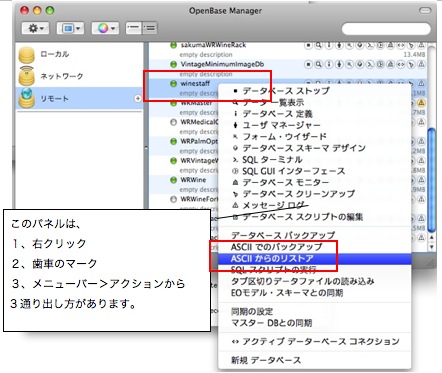Image resolution: width=442 pixels, height=373 pixels.
Task: Open message log icon for VintageMinimumImageDb
Action: (421, 64)
